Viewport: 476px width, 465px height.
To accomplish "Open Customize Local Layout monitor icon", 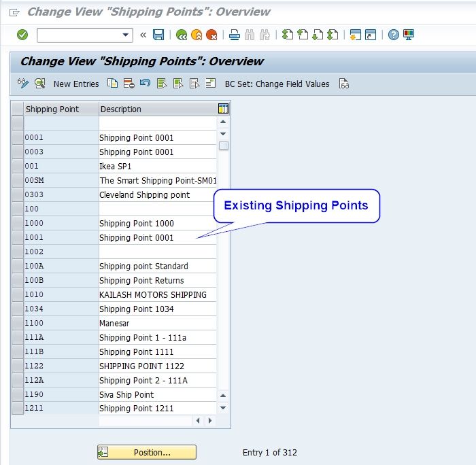I will [x=409, y=35].
